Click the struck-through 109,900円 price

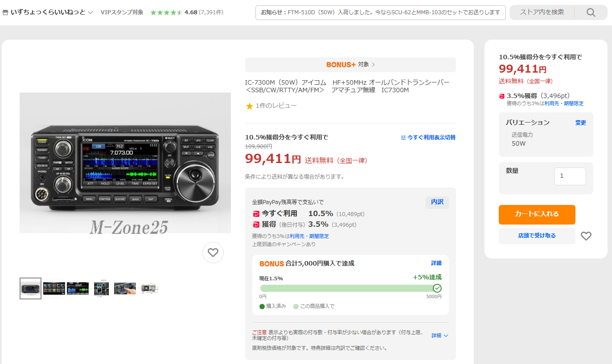[259, 146]
